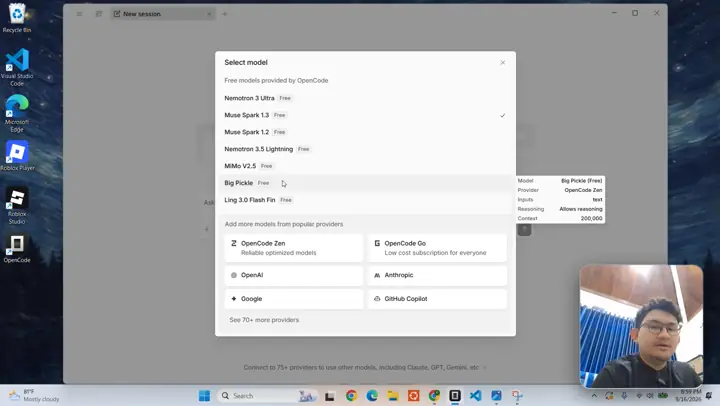Click the Free badge beside Nemotron 3 Ultra
720x406 pixels.
click(285, 98)
